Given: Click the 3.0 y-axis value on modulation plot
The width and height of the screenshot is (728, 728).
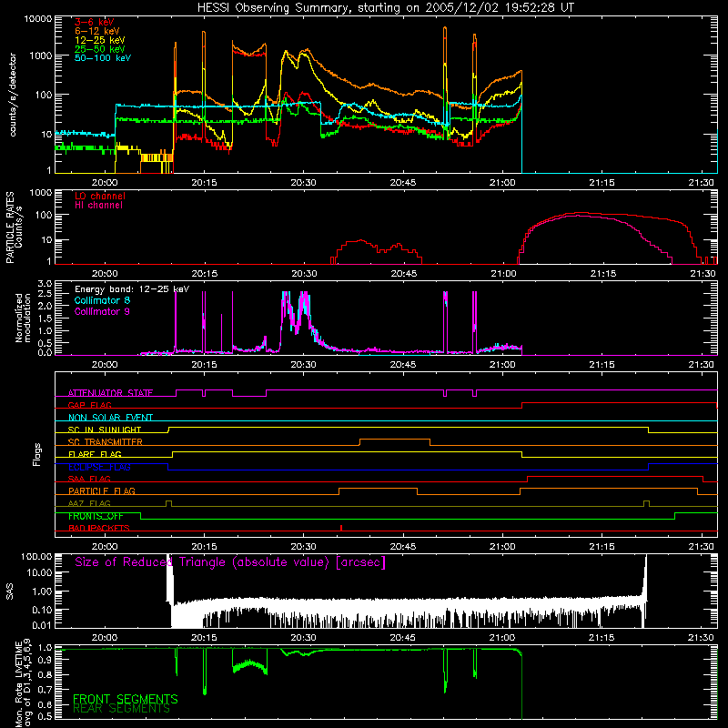Looking at the screenshot, I should [x=45, y=283].
